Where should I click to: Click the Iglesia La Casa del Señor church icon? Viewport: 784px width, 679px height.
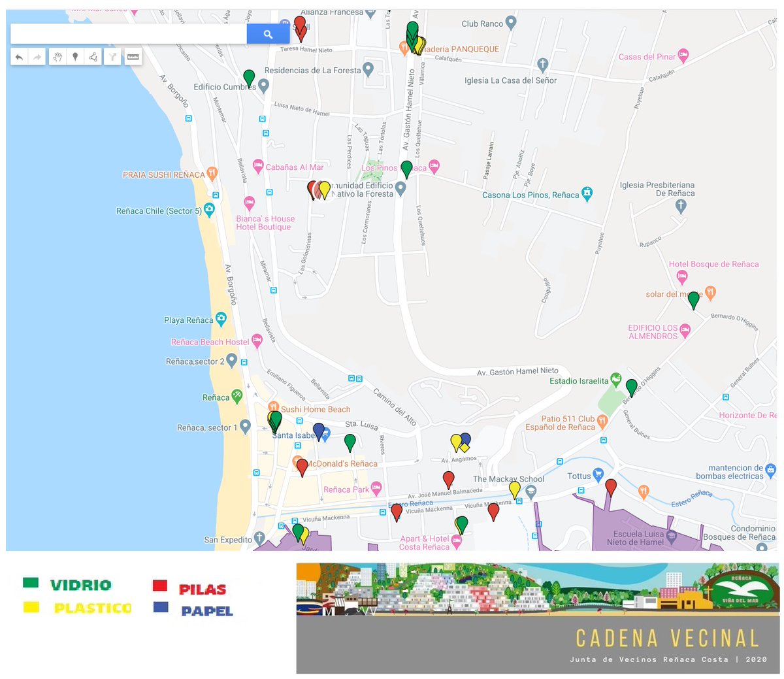tap(542, 64)
